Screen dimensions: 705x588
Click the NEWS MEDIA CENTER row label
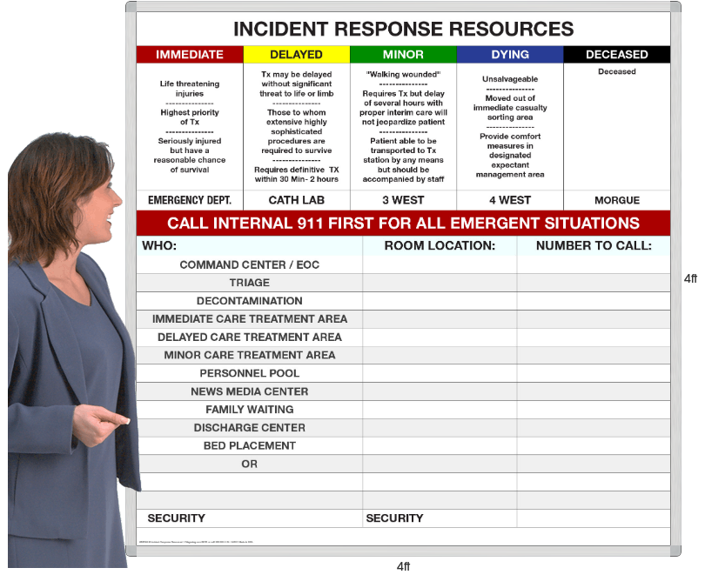coord(249,391)
